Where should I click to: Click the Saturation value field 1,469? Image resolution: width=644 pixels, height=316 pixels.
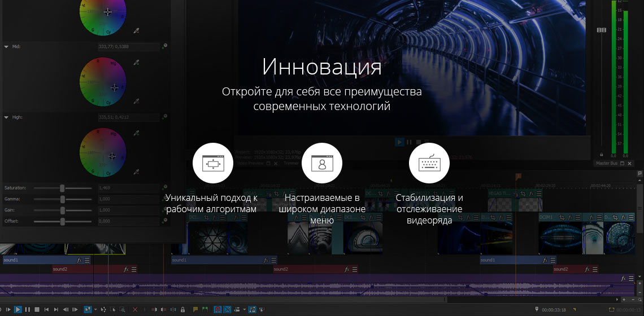(128, 188)
